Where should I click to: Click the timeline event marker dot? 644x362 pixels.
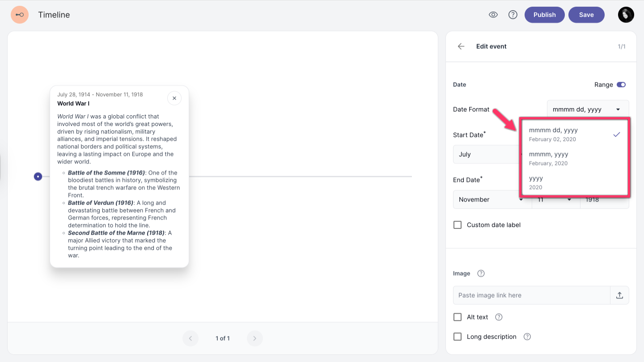click(38, 177)
